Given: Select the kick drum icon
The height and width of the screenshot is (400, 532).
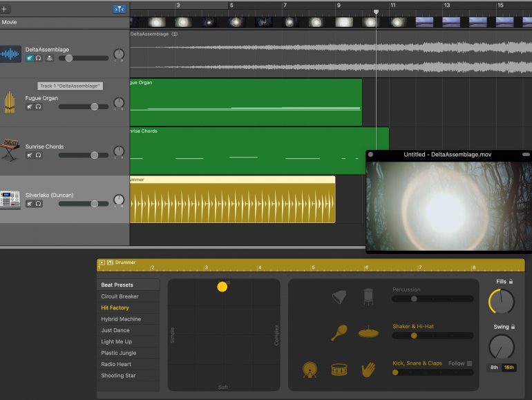Looking at the screenshot, I should pos(310,370).
